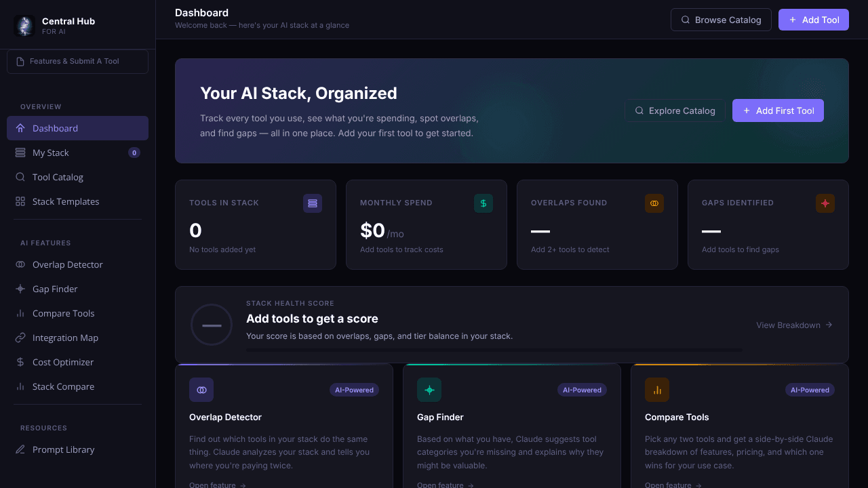Click the Dashboard home icon in the sidebar
Screen dimensions: 868x488
point(20,128)
